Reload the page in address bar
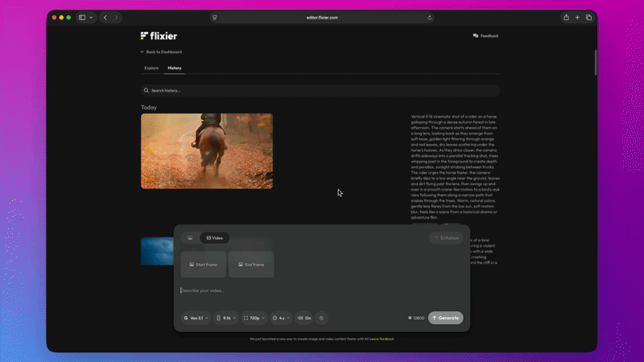 (429, 17)
